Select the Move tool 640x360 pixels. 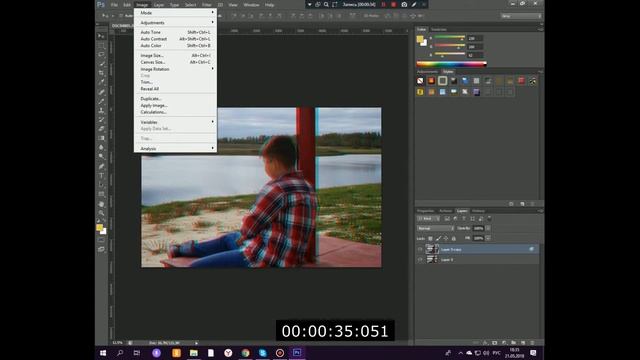pos(101,36)
